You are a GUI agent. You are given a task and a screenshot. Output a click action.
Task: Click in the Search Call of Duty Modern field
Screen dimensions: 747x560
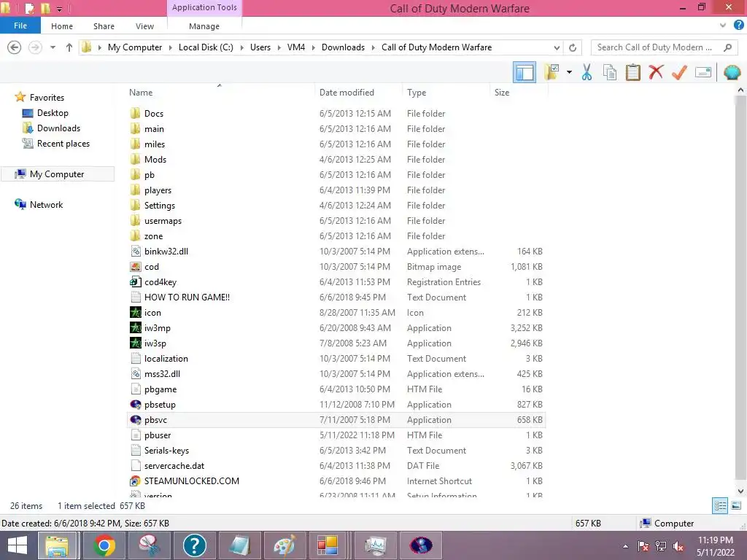click(x=656, y=47)
